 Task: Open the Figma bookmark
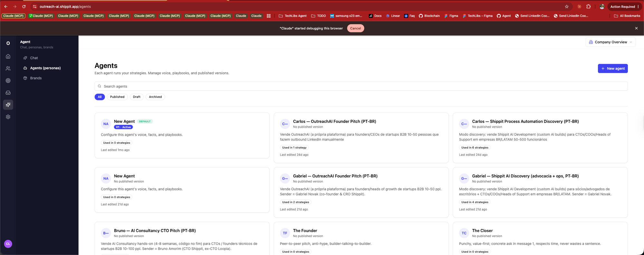coord(451,16)
